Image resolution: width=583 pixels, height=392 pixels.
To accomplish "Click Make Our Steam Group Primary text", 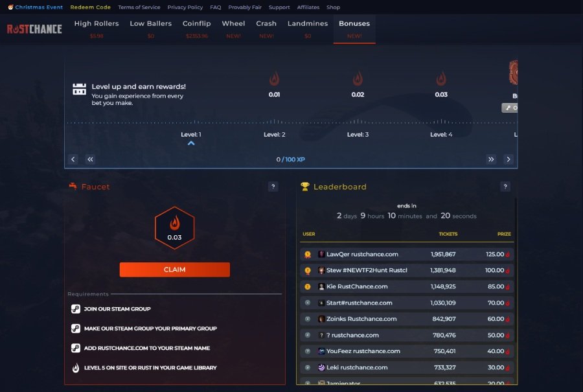I will 150,329.
